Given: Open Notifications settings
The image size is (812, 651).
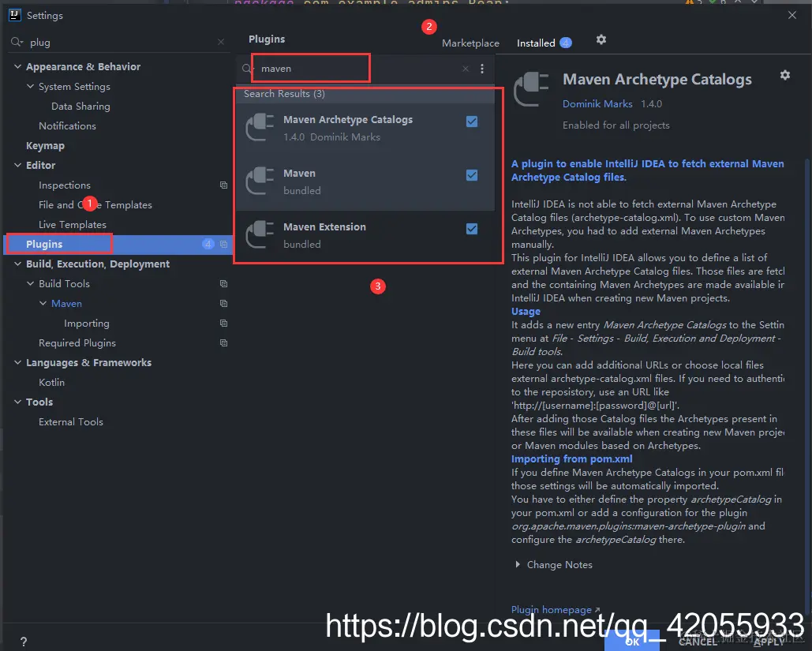Looking at the screenshot, I should 67,125.
